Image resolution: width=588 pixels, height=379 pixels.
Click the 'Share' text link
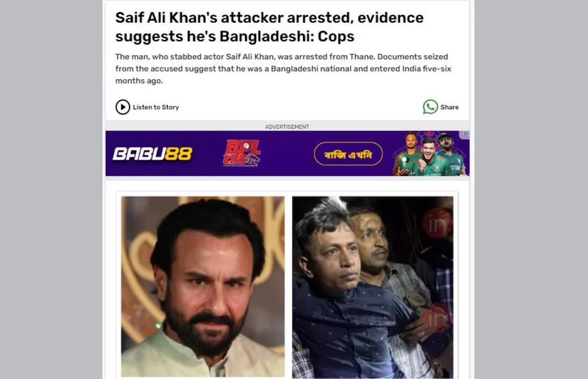pyautogui.click(x=449, y=107)
